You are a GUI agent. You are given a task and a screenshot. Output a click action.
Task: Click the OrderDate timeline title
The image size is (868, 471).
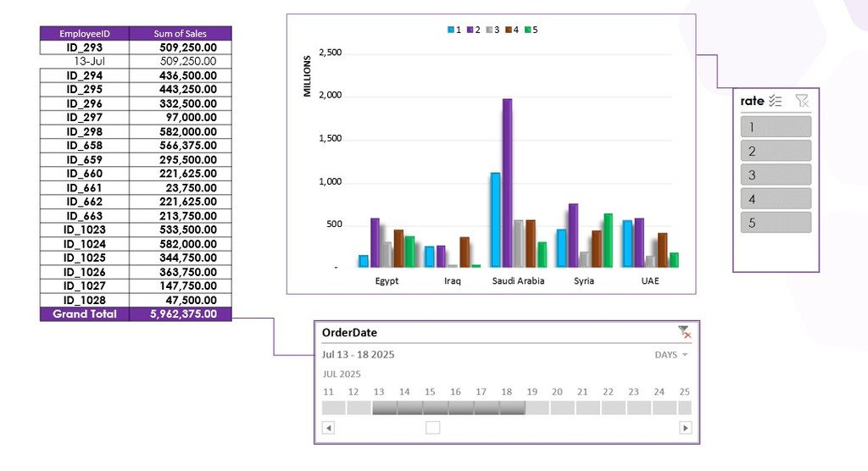point(349,333)
